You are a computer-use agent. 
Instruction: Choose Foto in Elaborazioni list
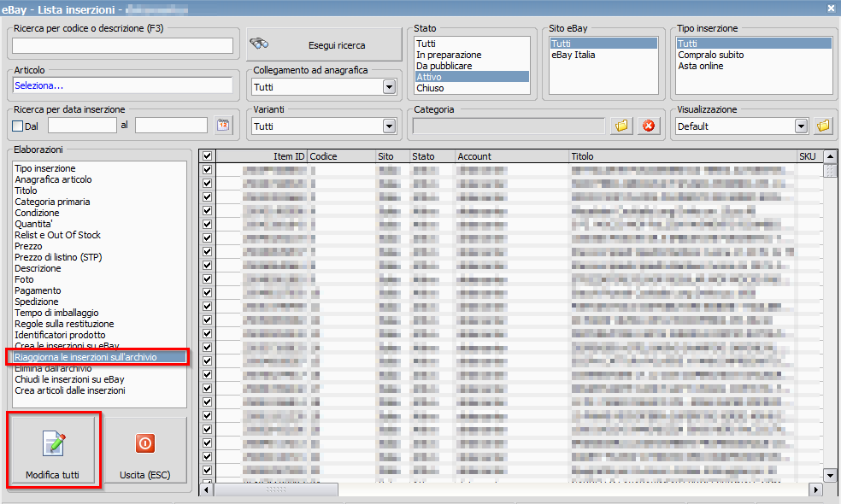(24, 279)
